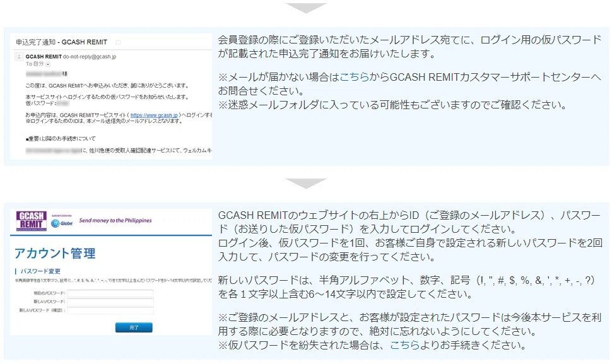612x364 pixels.
Task: Click the sender address do-not-reply@gcash.jp
Action: pyautogui.click(x=90, y=57)
